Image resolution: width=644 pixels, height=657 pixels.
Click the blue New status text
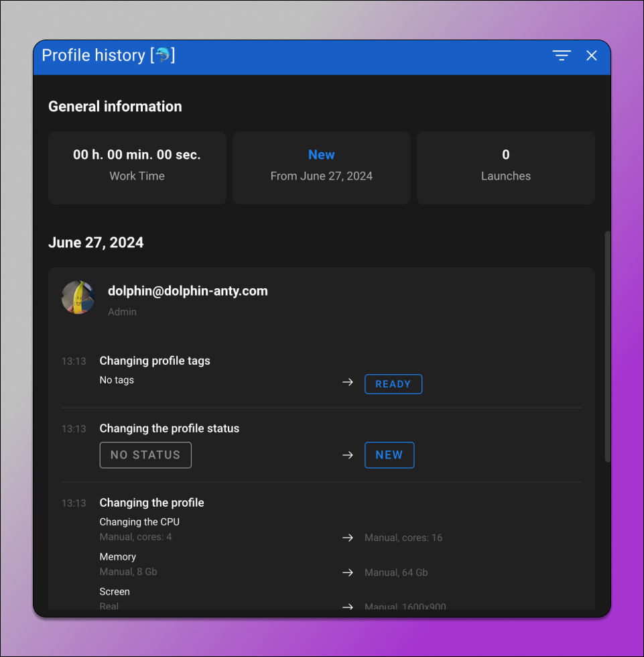point(321,155)
